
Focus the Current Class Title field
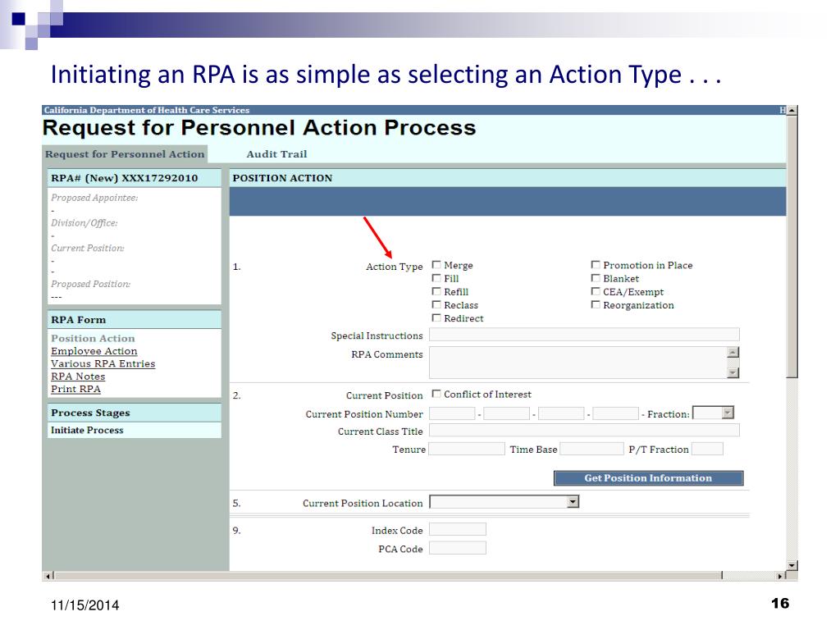[584, 430]
